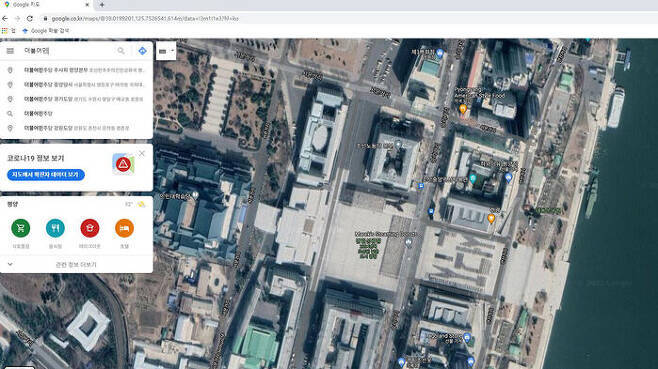
Task: Click the blue COVID-19 case data button
Action: [46, 175]
